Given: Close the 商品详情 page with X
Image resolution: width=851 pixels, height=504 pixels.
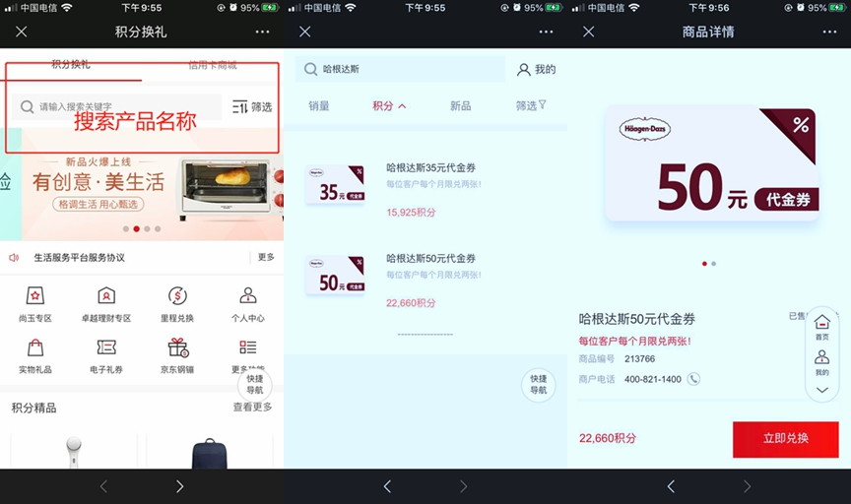Looking at the screenshot, I should (588, 32).
